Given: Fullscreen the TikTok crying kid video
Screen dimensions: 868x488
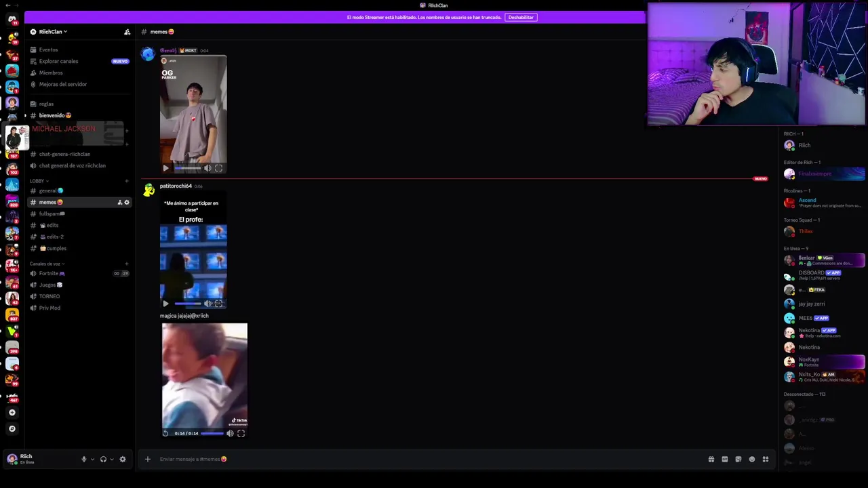Looking at the screenshot, I should coord(241,433).
